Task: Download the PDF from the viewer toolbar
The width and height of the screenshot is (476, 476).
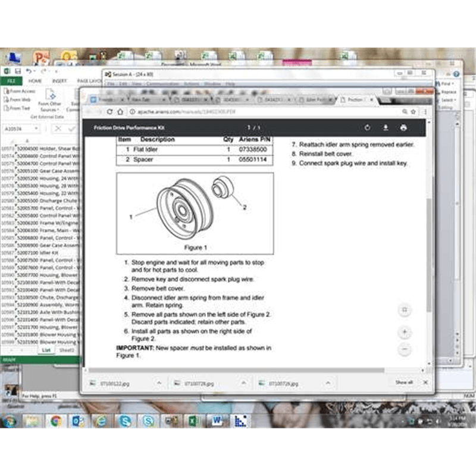Action: (x=386, y=128)
